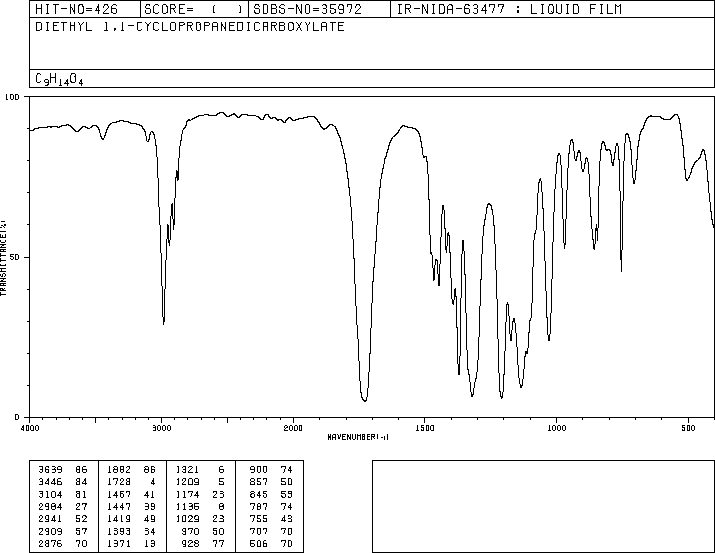The height and width of the screenshot is (553, 715).
Task: Select the 2984 peak entry in table
Action: click(62, 506)
